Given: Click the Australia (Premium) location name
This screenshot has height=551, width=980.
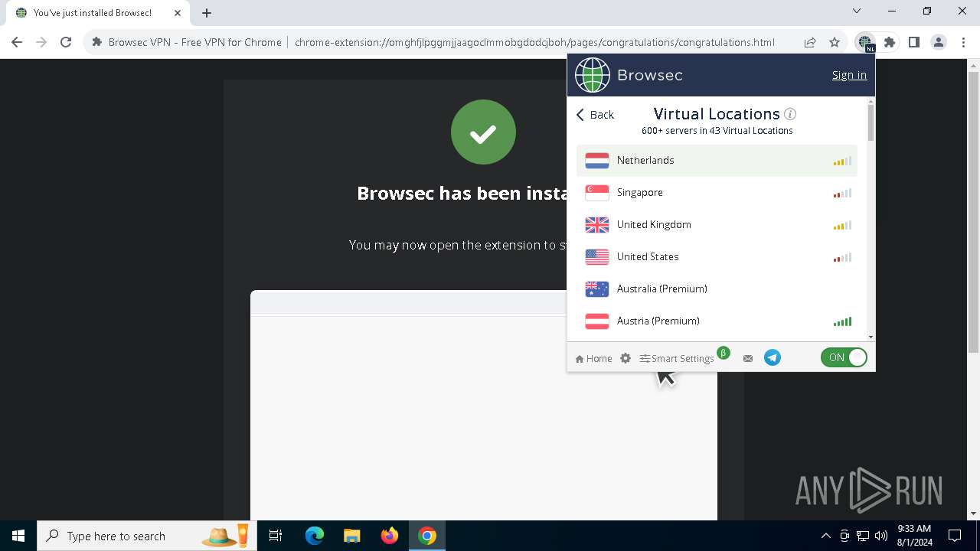Looking at the screenshot, I should pyautogui.click(x=662, y=289).
